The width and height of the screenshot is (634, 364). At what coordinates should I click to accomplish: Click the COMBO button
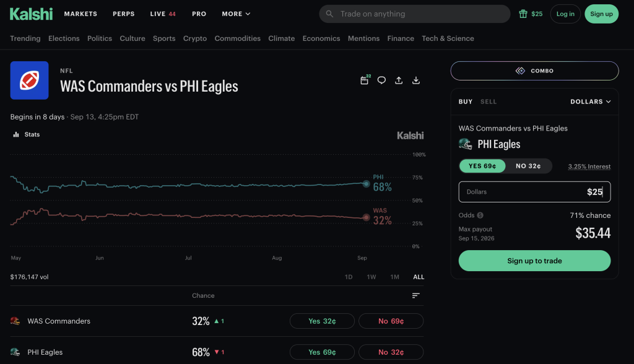click(534, 71)
